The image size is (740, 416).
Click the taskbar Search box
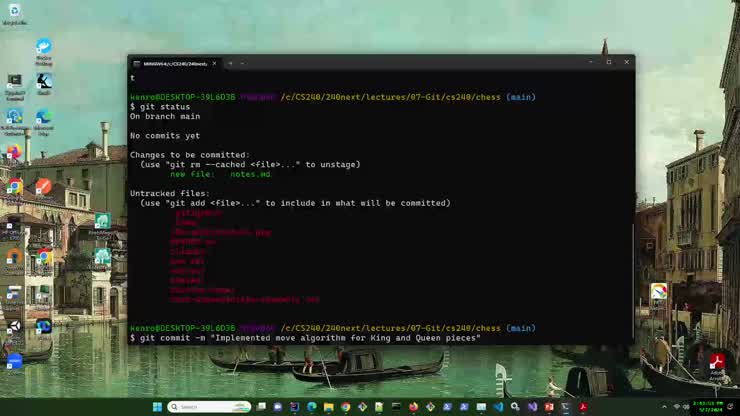tap(209, 407)
